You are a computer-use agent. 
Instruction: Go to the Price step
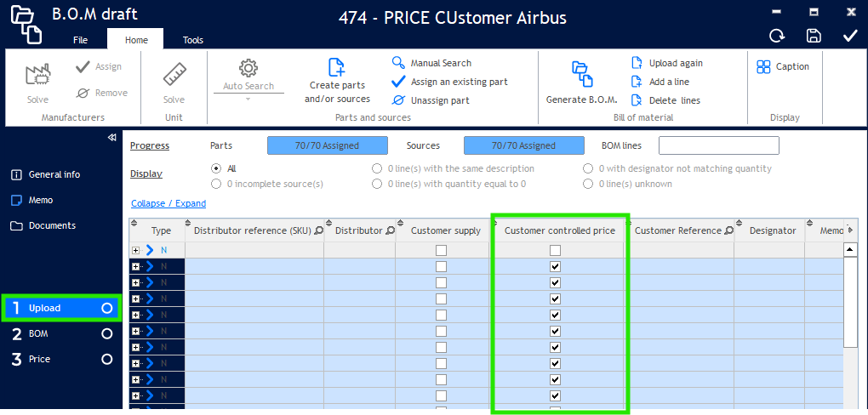pos(40,359)
